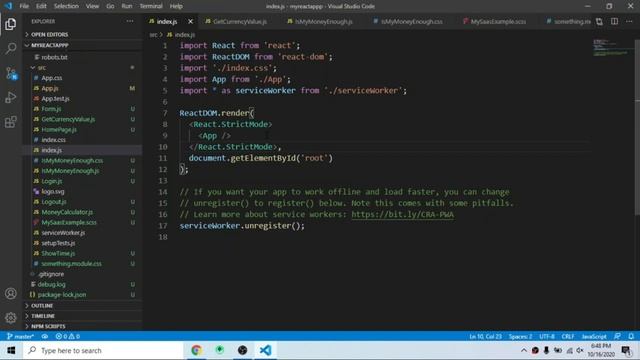Viewport: 640px width, 360px height.
Task: Open Google Chrome from the taskbar
Action: point(197,350)
